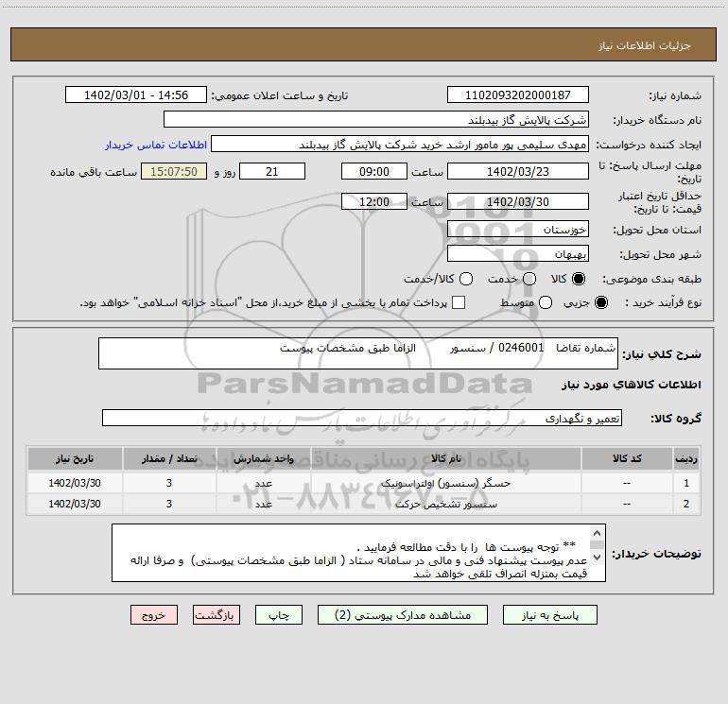
Task: Select the جزیی purchase type radio
Action: point(600,302)
